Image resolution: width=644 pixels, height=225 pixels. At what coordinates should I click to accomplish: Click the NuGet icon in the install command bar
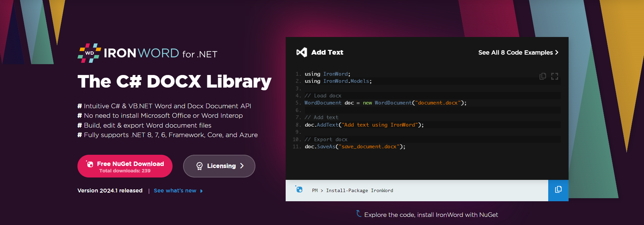(299, 189)
